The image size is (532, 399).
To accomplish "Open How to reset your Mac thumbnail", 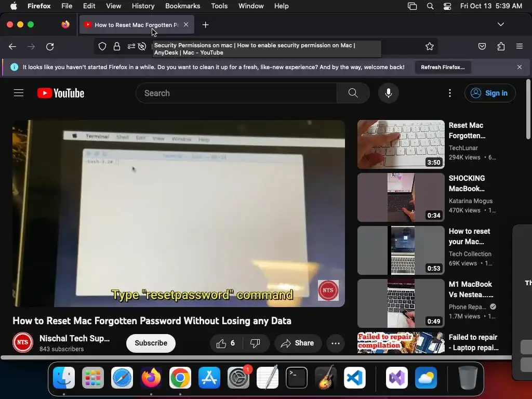I will tap(401, 250).
